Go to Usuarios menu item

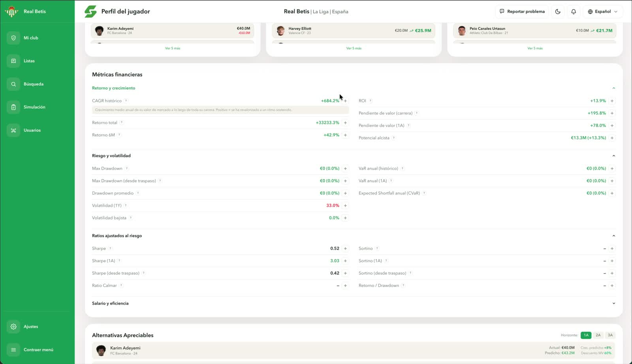pyautogui.click(x=32, y=130)
